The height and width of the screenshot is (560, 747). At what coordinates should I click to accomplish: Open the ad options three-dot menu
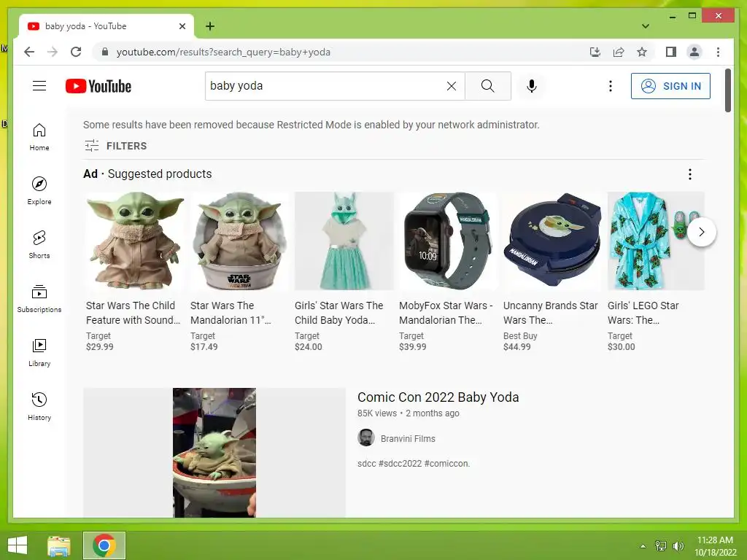coord(689,174)
